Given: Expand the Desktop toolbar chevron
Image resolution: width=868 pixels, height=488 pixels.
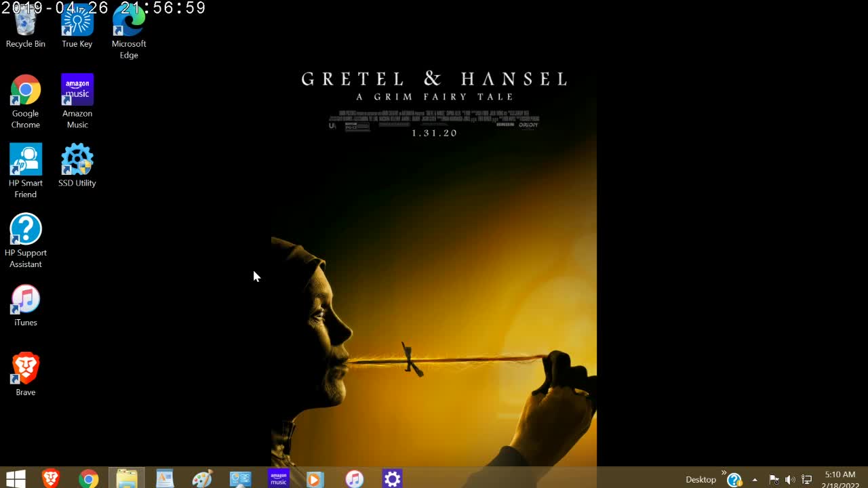Looking at the screenshot, I should point(723,473).
